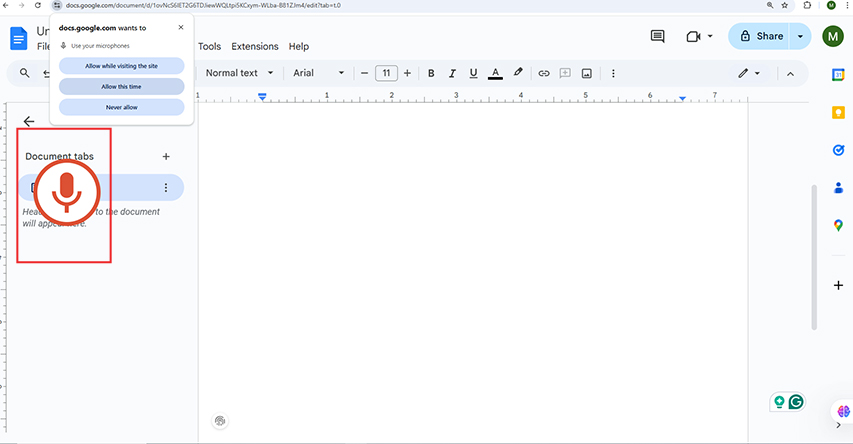
Task: Open the Arial font dropdown
Action: [318, 73]
